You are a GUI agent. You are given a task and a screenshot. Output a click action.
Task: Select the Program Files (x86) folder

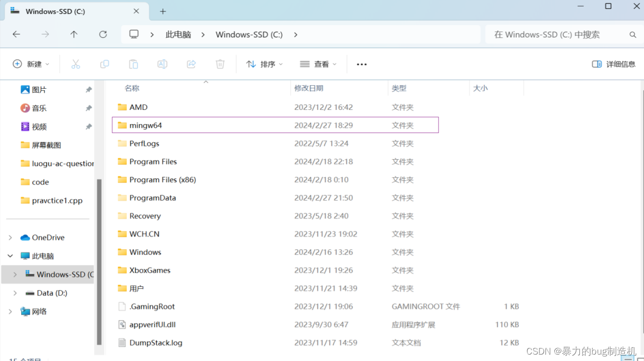(x=163, y=180)
